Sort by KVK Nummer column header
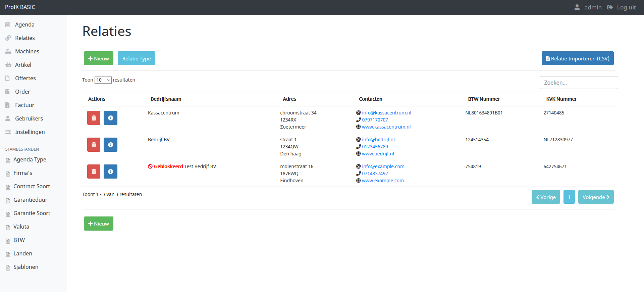This screenshot has height=292, width=644. 561,99
